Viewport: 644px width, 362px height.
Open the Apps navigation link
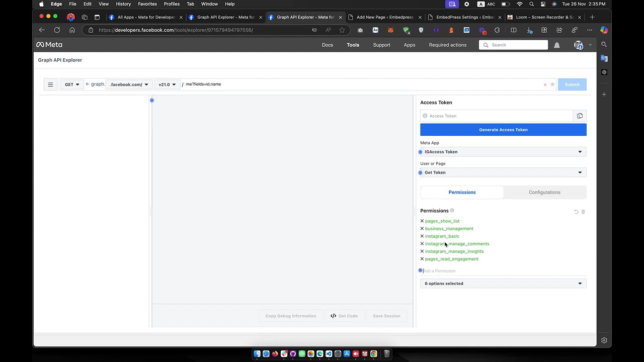[410, 45]
